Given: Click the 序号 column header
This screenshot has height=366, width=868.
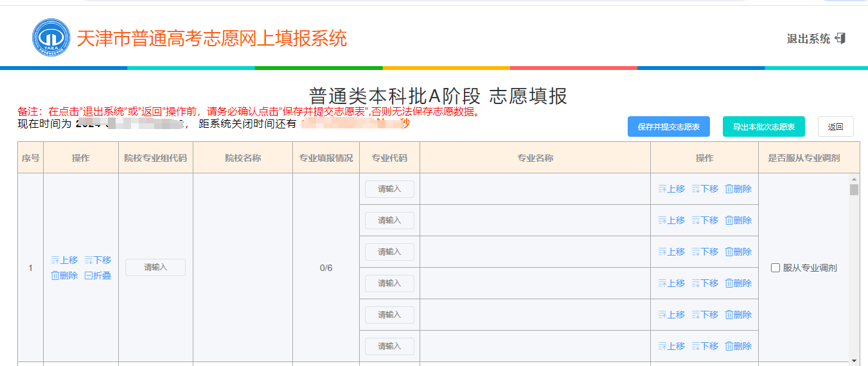Looking at the screenshot, I should [30, 158].
